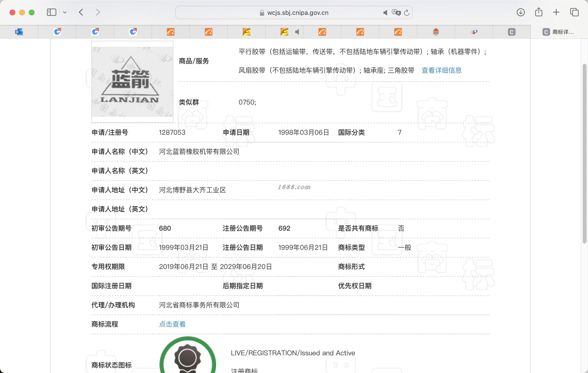Click applicant name 河北蓝箭橡胶机带有限公司
The width and height of the screenshot is (588, 373).
coord(199,152)
